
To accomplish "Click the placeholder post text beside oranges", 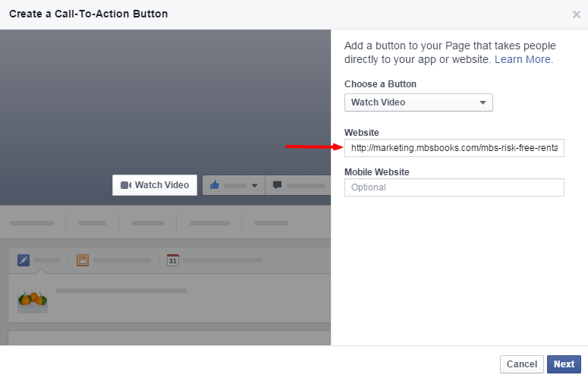I will coord(121,291).
